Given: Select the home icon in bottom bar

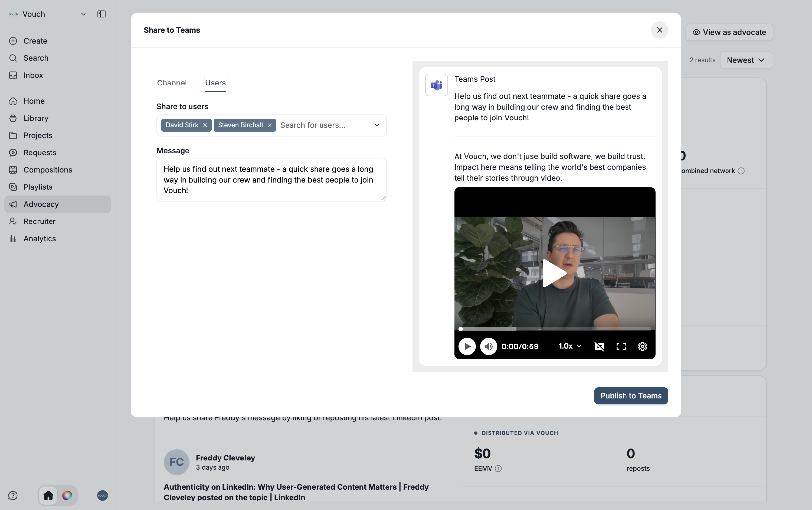Looking at the screenshot, I should [x=48, y=495].
